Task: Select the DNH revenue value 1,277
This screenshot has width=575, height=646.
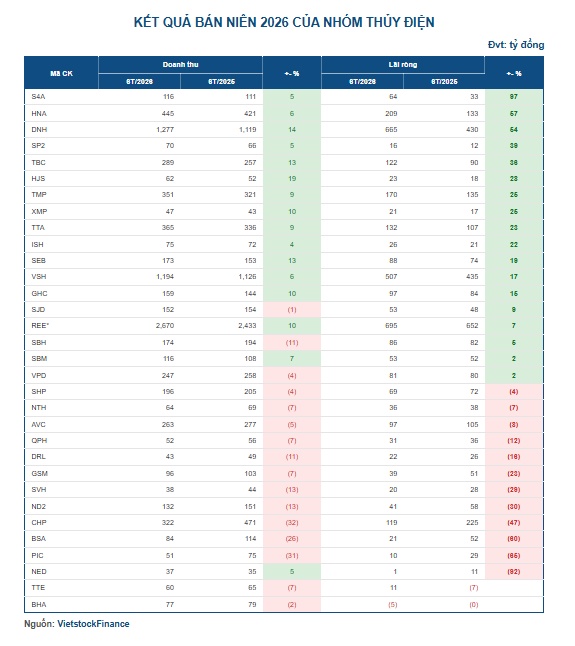Action: click(165, 130)
